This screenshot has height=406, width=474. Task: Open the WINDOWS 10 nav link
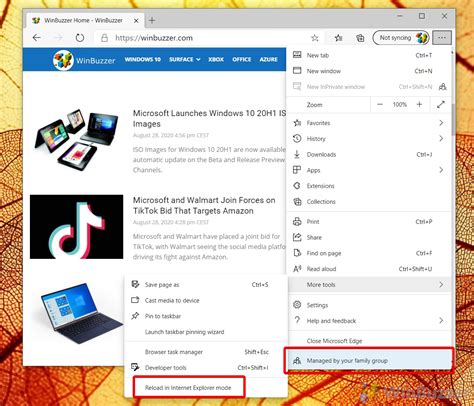tap(143, 59)
